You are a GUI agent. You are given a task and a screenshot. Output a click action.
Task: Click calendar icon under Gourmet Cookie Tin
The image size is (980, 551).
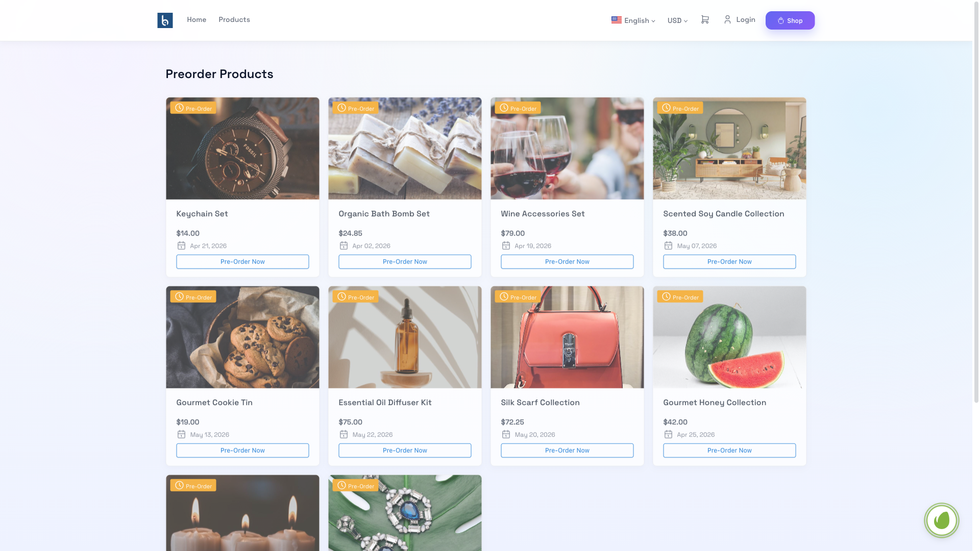181,435
